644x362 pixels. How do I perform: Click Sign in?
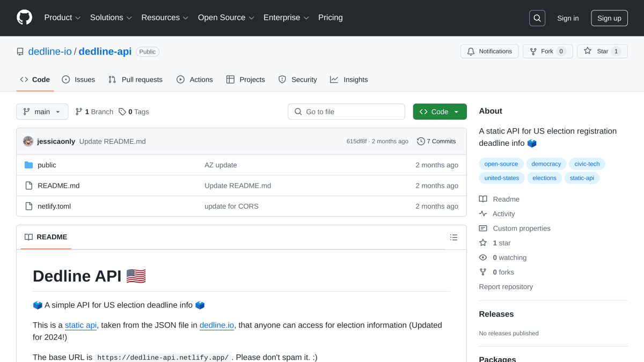(568, 18)
